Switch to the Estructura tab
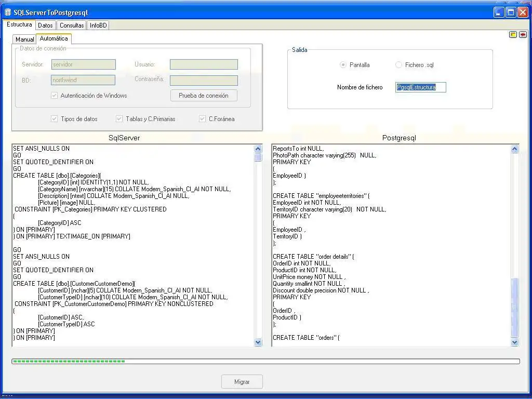This screenshot has width=532, height=399. point(19,24)
